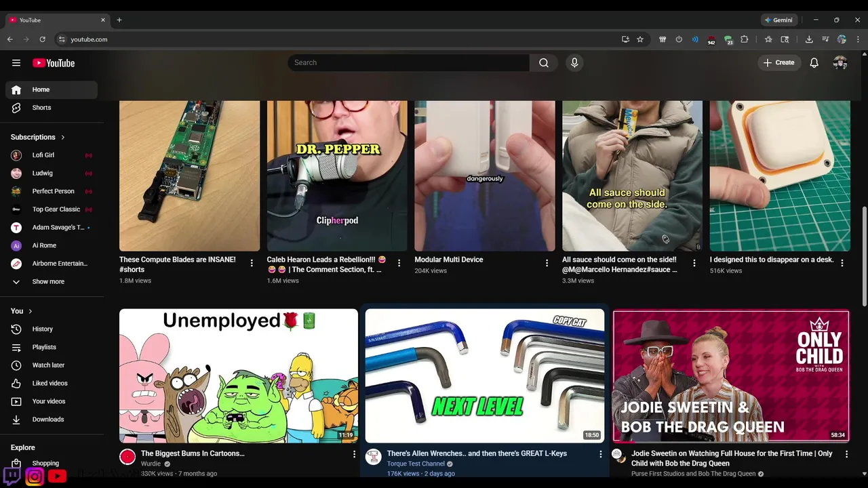Open the Purse First Studios channel link
Image resolution: width=868 pixels, height=488 pixels.
693,474
